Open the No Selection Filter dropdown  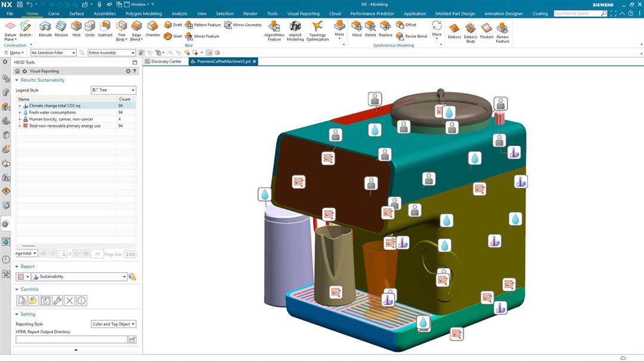53,52
